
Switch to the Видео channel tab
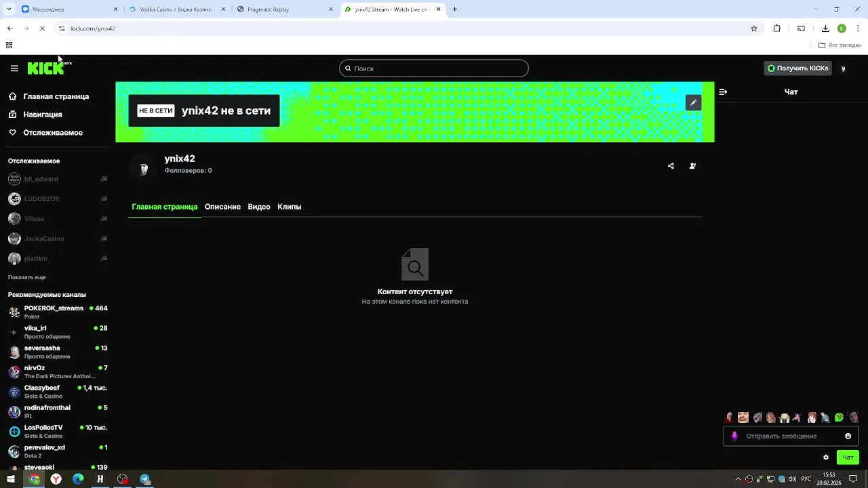point(259,207)
